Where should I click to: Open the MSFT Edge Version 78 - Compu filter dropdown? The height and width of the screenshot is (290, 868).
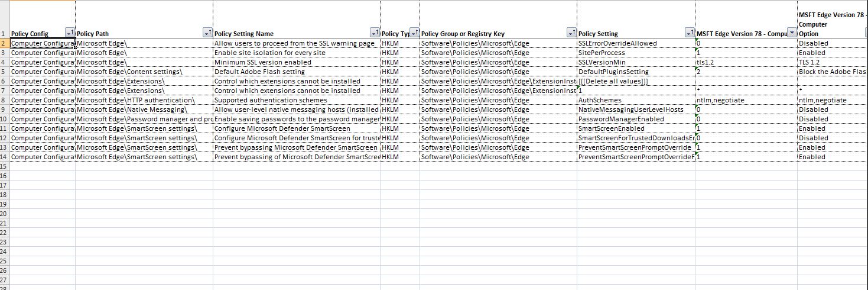pos(792,33)
